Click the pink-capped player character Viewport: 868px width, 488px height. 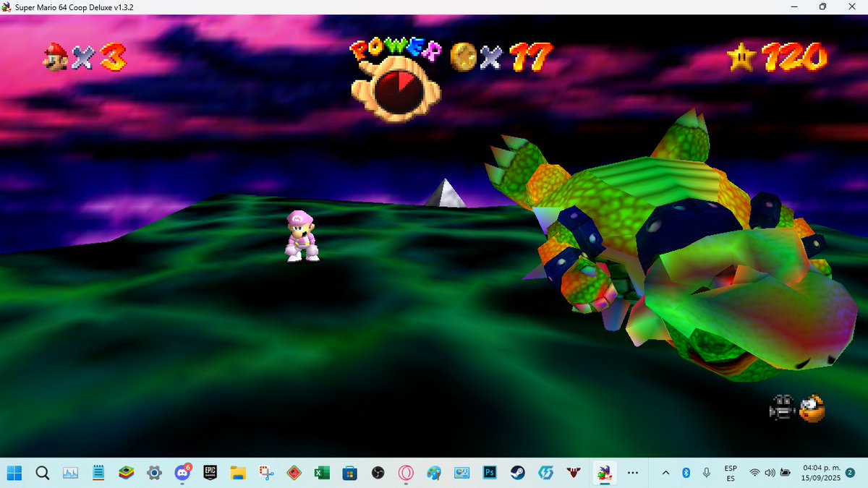click(302, 236)
